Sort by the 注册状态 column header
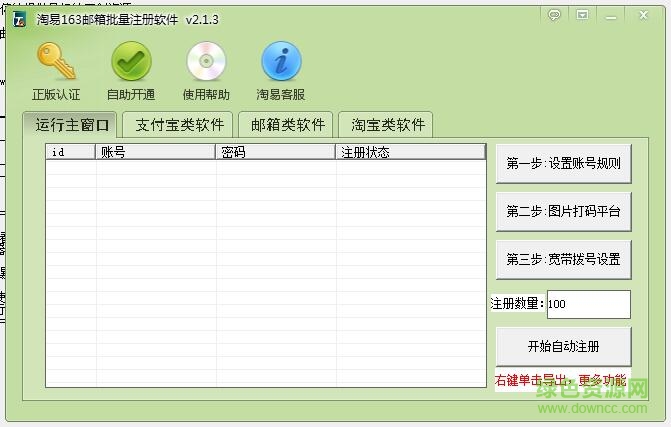The height and width of the screenshot is (427, 671). point(410,152)
